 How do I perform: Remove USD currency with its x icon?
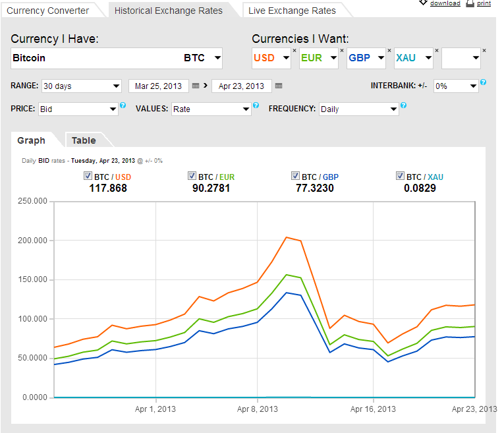[294, 51]
